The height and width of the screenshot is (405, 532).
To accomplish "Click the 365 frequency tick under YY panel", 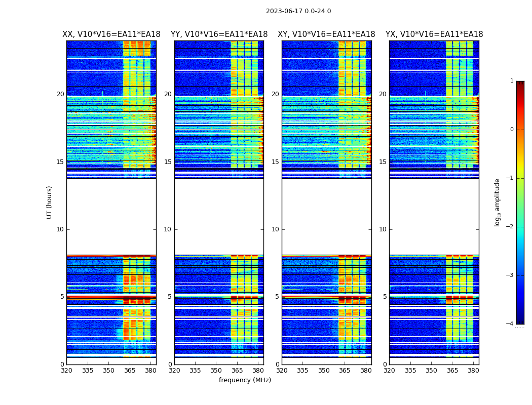I will 237,371.
